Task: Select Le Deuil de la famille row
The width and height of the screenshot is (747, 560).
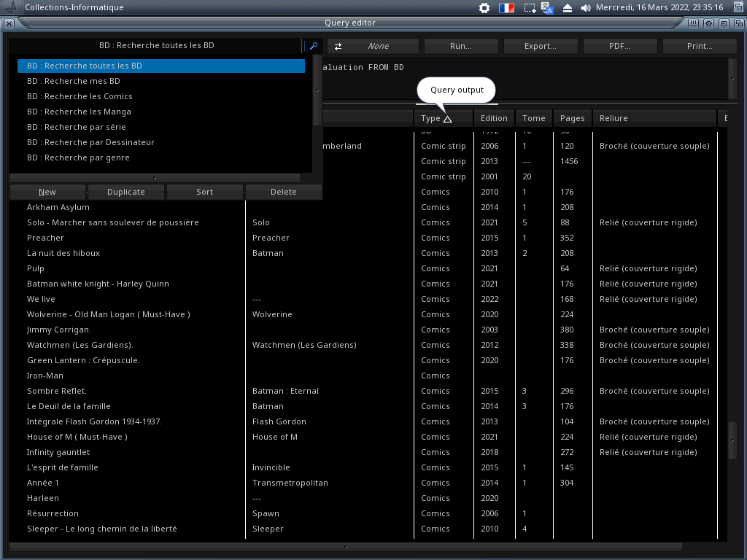Action: click(368, 406)
